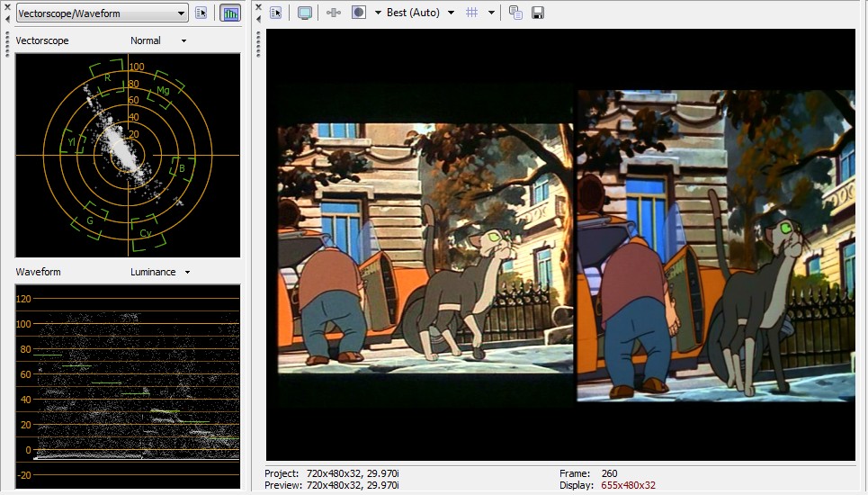Toggle the Split Screen View button

(359, 13)
